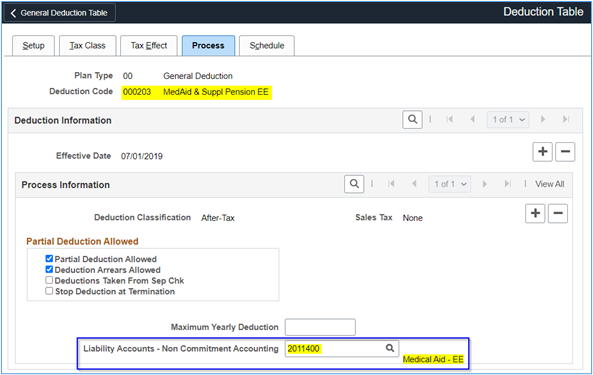Select deduction code 000203 text

click(x=137, y=92)
